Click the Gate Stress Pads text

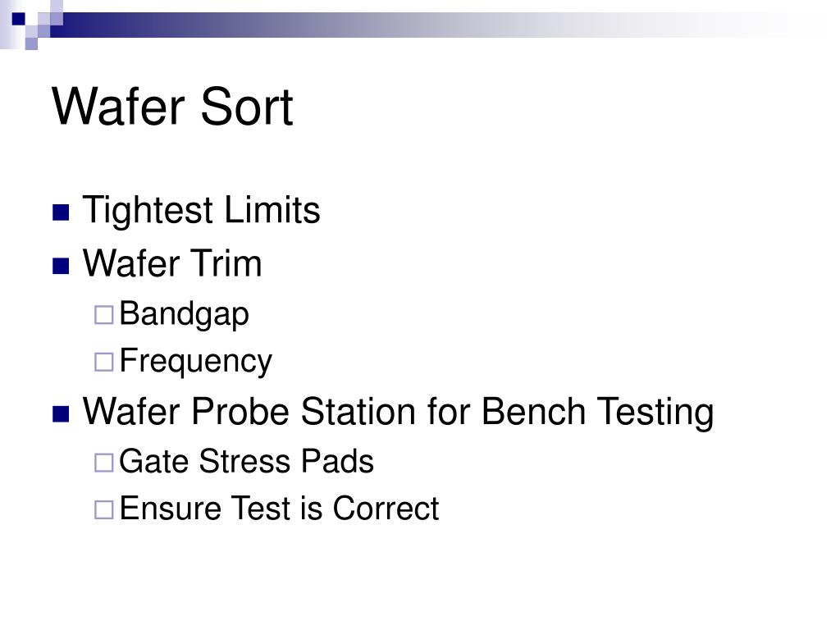(246, 461)
